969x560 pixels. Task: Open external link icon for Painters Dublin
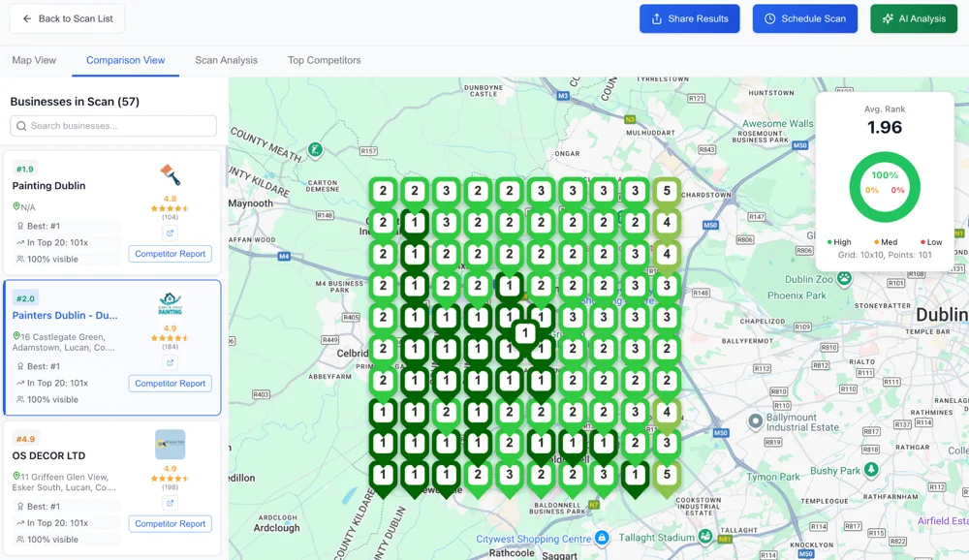click(x=170, y=363)
